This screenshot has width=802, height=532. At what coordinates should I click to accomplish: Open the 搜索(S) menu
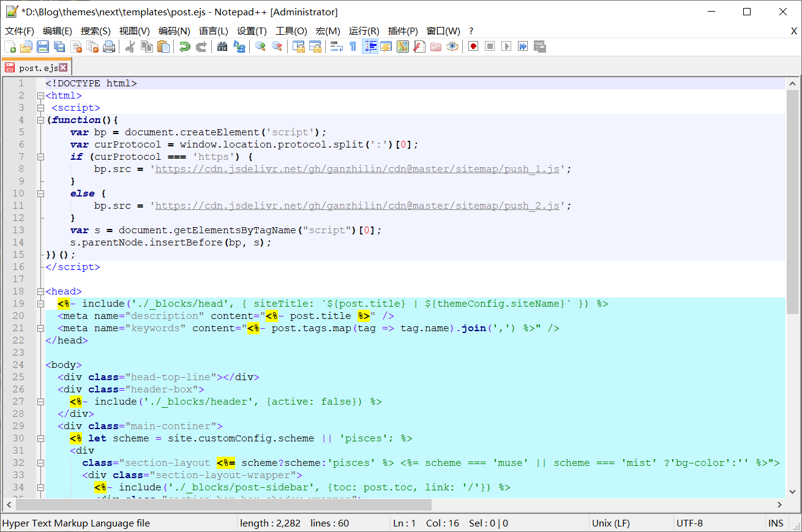96,31
